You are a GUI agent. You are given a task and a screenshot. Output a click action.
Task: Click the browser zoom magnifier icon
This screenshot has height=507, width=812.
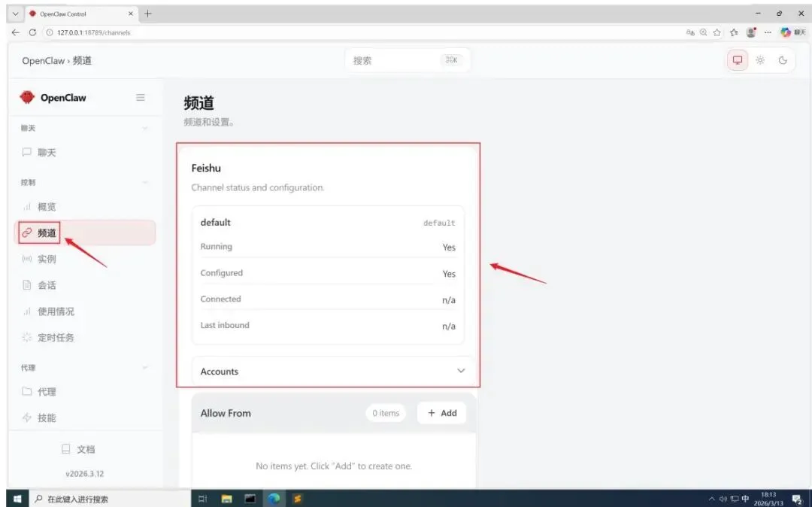[703, 32]
